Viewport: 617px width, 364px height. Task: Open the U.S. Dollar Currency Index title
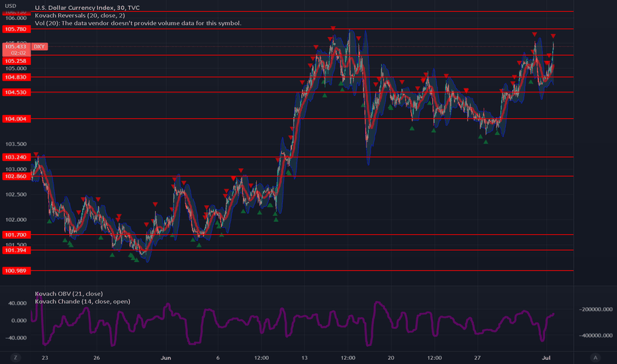coord(87,7)
